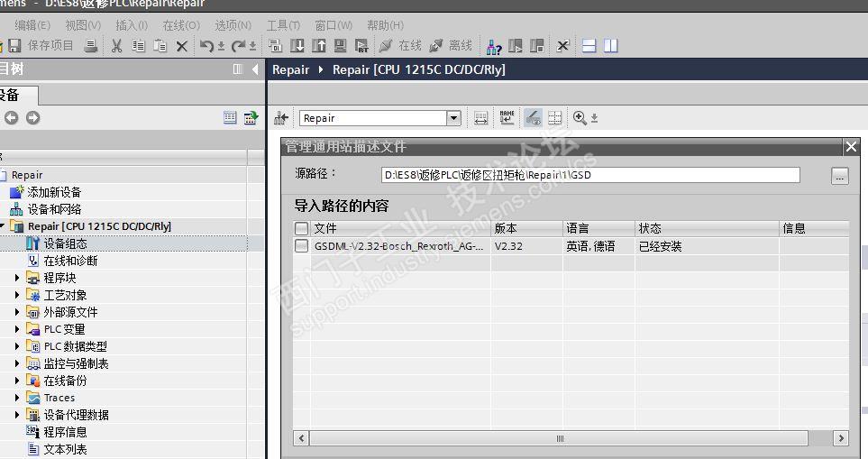Close the 管理通用站描述文件 dialog
The image size is (868, 459).
pyautogui.click(x=851, y=147)
